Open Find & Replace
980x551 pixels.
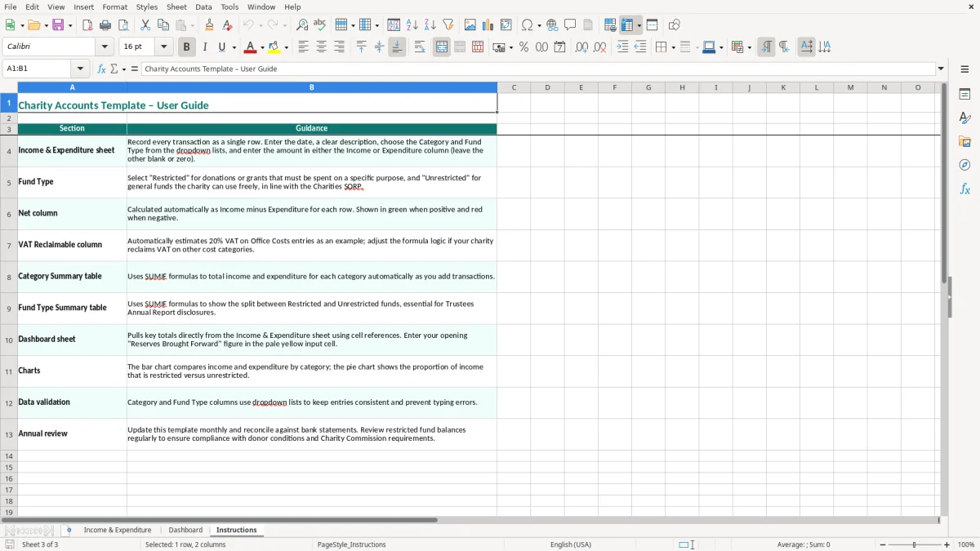[x=302, y=25]
